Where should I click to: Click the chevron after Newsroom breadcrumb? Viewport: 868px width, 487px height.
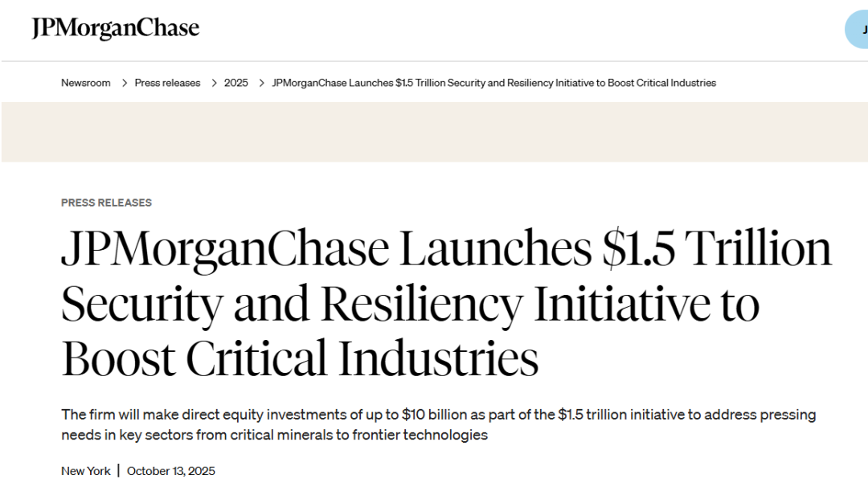pyautogui.click(x=125, y=83)
